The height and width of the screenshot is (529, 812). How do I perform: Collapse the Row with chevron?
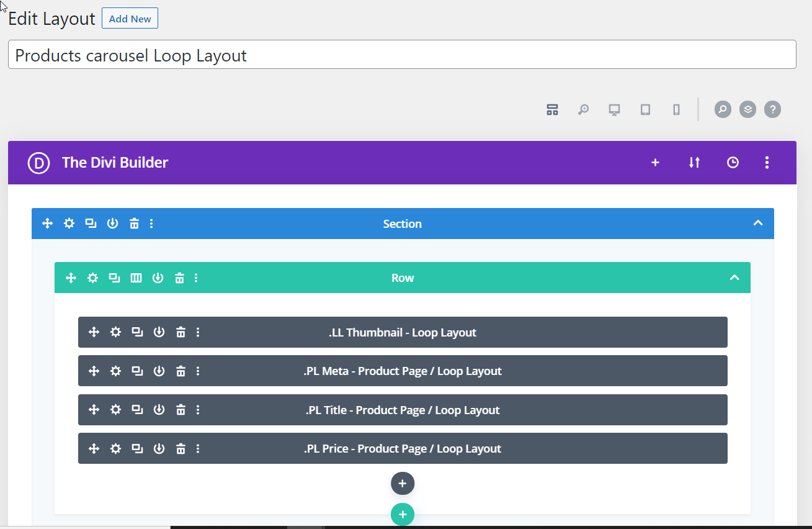734,278
